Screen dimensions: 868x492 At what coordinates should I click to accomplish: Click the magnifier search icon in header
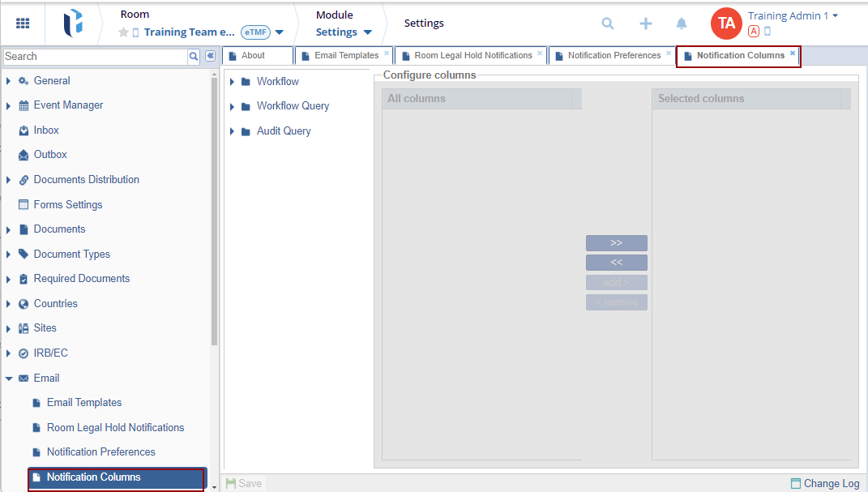pyautogui.click(x=607, y=24)
